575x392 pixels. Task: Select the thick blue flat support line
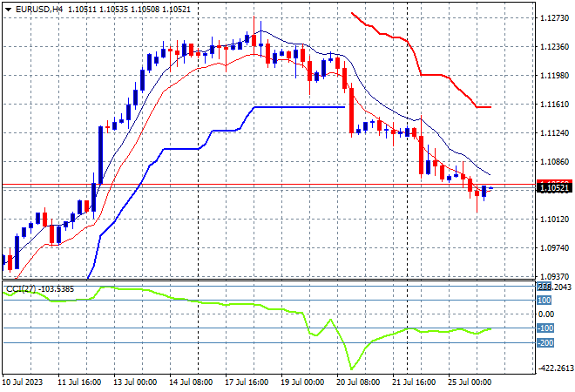(299, 107)
